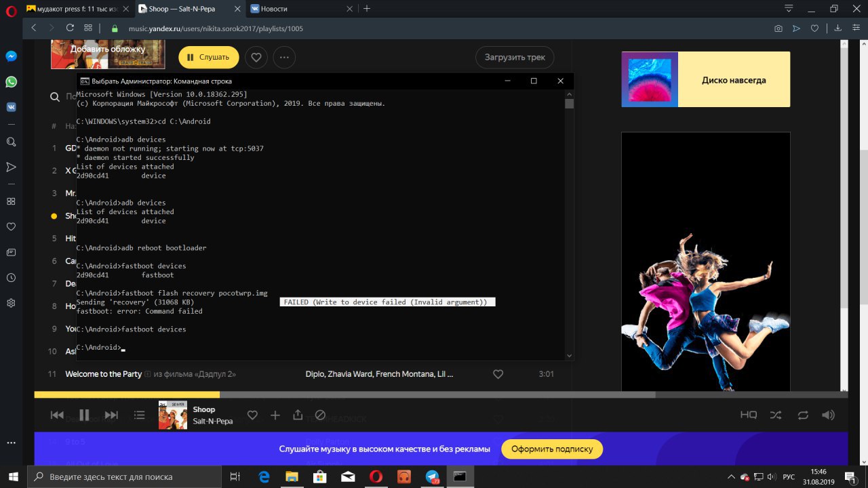Screen dimensions: 868x488
Task: Open bookmarks heart in the Opera sidebar
Action: pos(12,226)
